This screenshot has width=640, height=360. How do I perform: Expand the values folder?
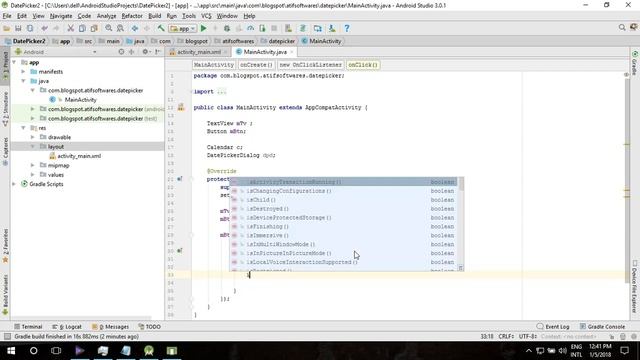[33, 175]
